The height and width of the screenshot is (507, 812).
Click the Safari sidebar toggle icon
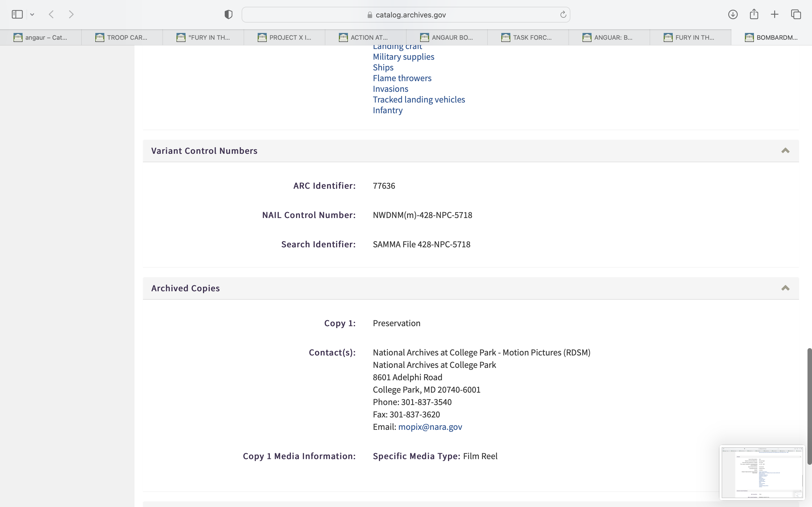[17, 14]
